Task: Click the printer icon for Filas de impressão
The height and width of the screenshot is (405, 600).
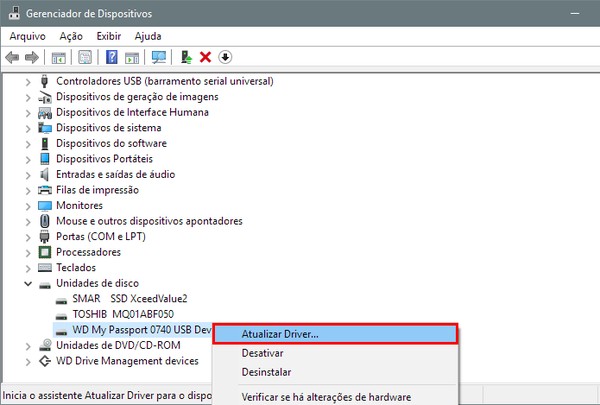Action: click(x=45, y=190)
